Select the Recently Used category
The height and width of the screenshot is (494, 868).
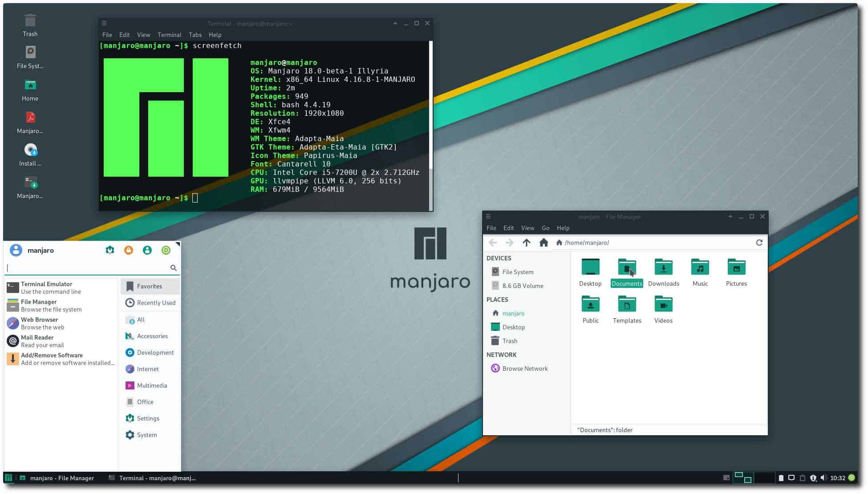coord(150,303)
